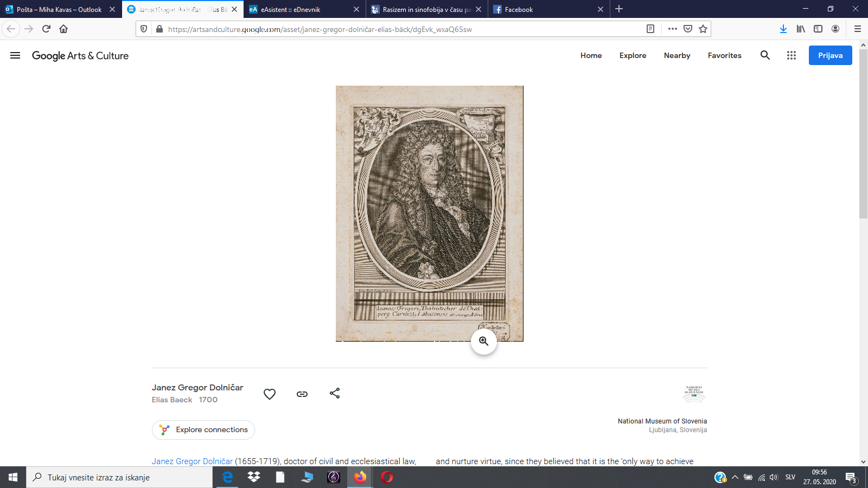Open the Google apps grid
Screen dimensions: 868x488
(x=791, y=55)
